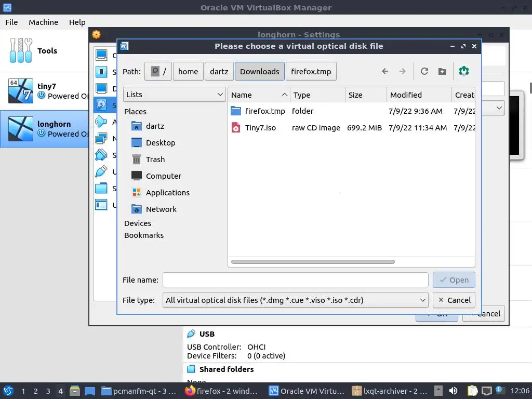Switch to firefox in taskbar
Image resolution: width=532 pixels, height=399 pixels.
pyautogui.click(x=221, y=391)
